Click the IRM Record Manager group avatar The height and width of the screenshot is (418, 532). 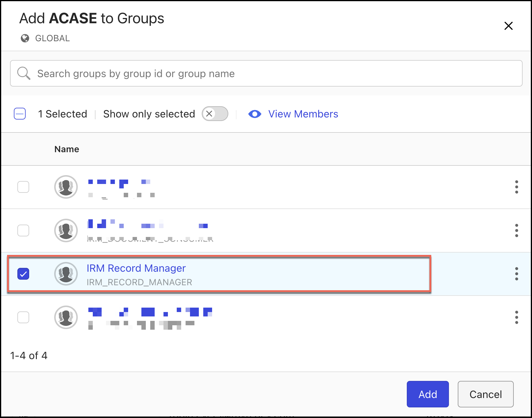(66, 274)
